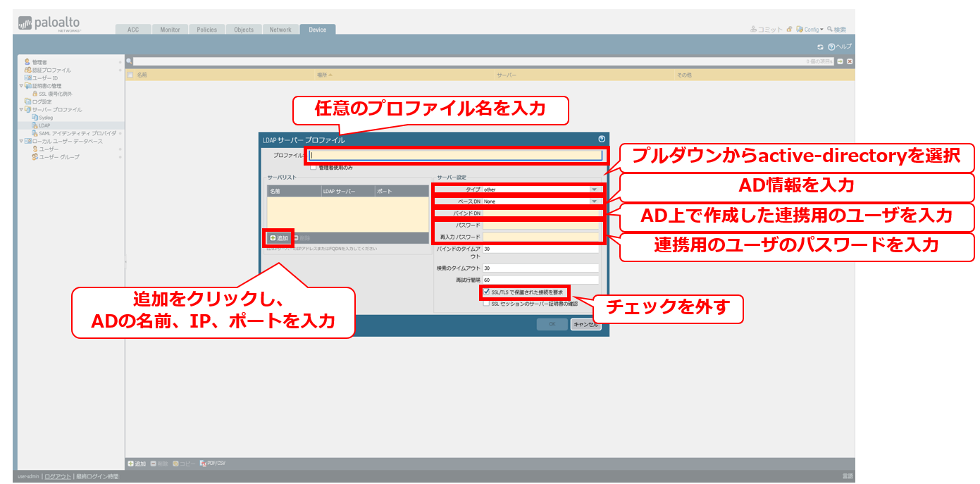Click the ログアウト link

pyautogui.click(x=58, y=476)
